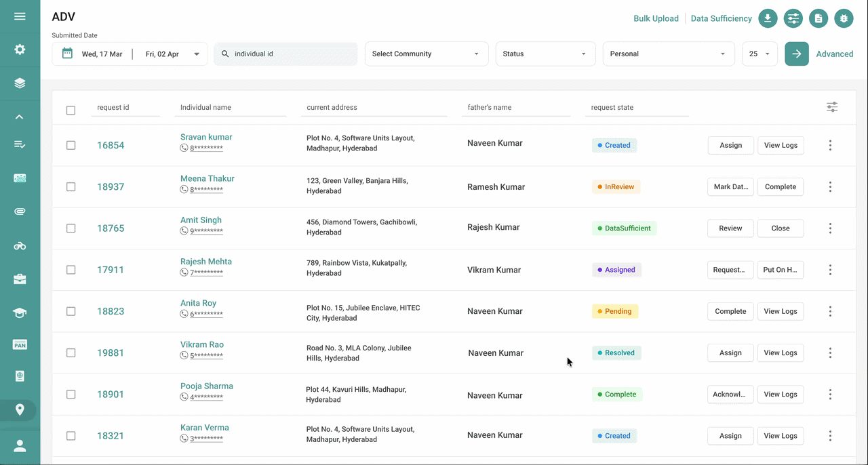
Task: Open more options for request 18823
Action: pos(830,311)
